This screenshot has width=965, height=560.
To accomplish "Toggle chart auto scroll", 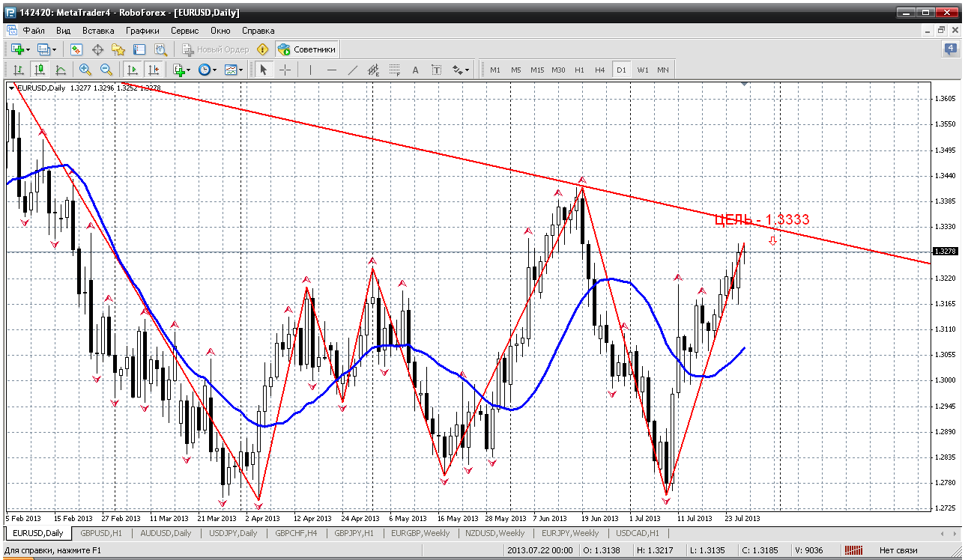I will [x=133, y=70].
